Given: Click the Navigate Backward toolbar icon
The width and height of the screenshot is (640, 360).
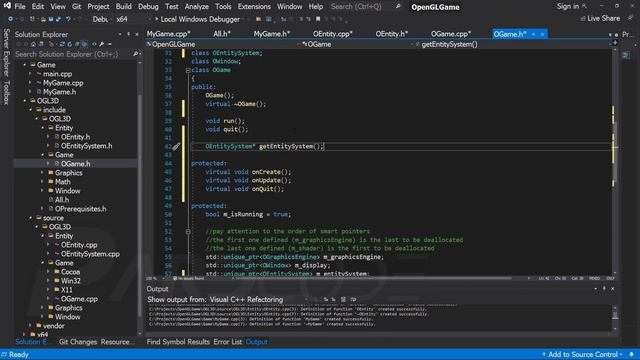Looking at the screenshot, I should [10, 19].
